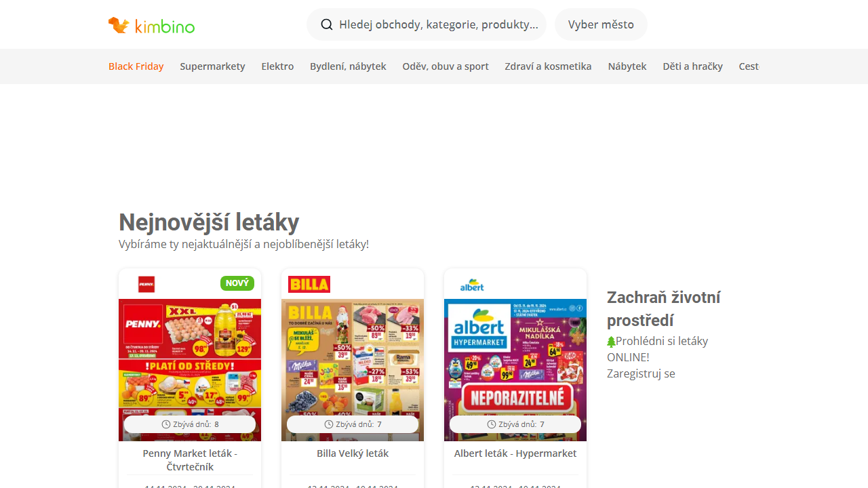Open the Billa Velký leták thumbnail
Screen dimensions: 868x488
[353, 370]
